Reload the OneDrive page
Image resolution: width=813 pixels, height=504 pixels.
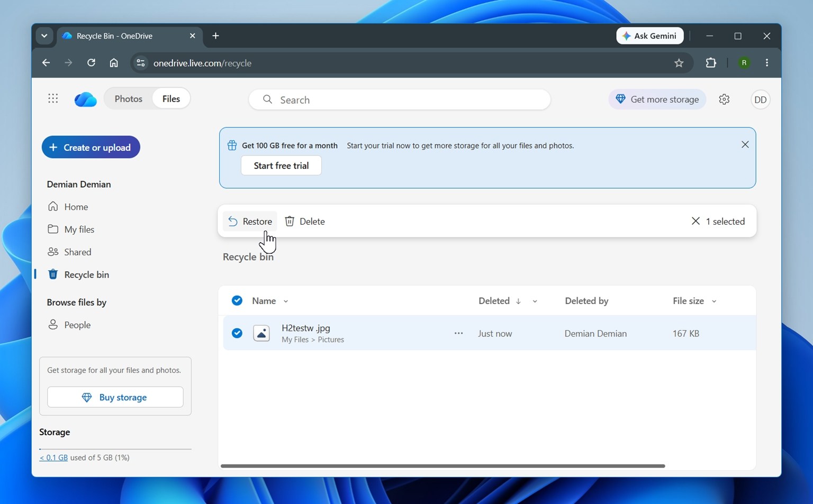point(91,63)
